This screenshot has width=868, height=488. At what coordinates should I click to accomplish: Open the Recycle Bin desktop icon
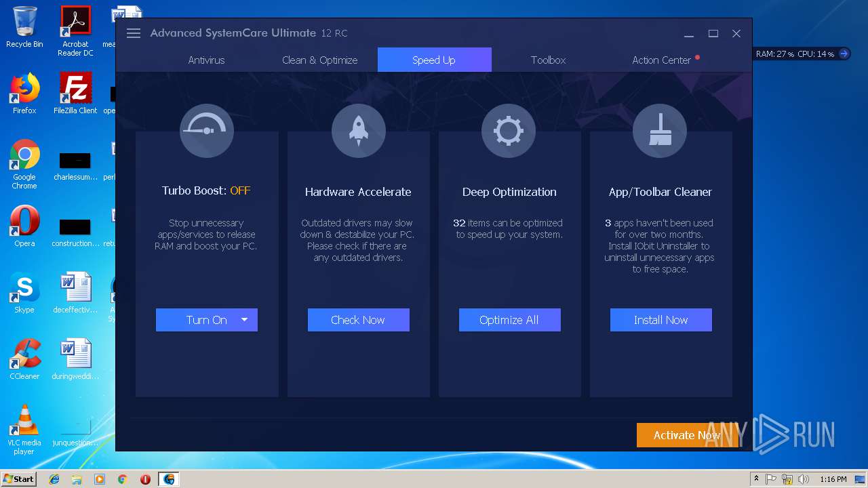(24, 27)
